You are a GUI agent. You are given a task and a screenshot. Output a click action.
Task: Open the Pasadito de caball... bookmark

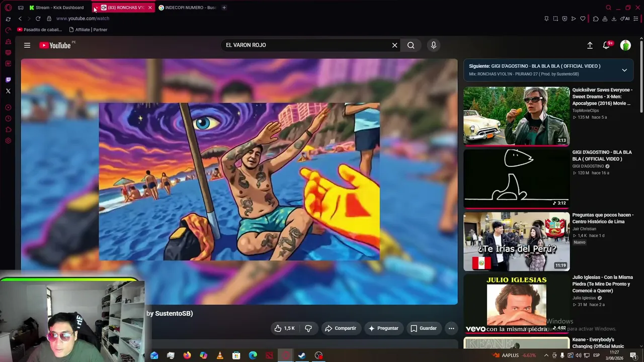click(x=39, y=30)
